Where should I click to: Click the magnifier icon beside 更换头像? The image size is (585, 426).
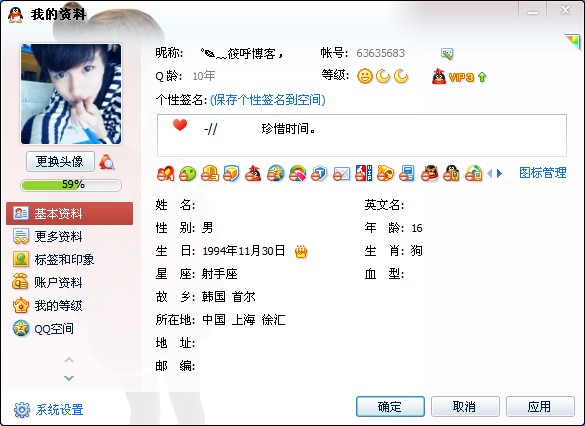click(x=107, y=162)
